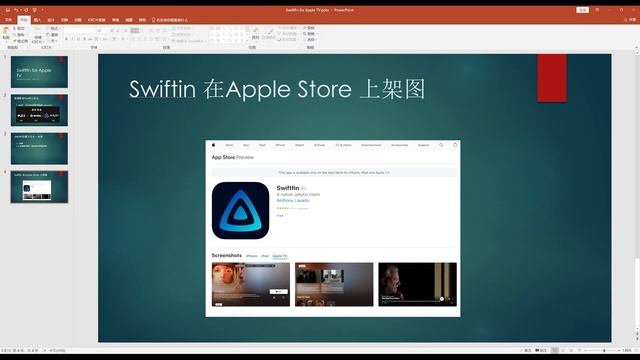Toggle the Notes (备注) pane in the status bar
The width and height of the screenshot is (640, 360).
click(x=526, y=350)
